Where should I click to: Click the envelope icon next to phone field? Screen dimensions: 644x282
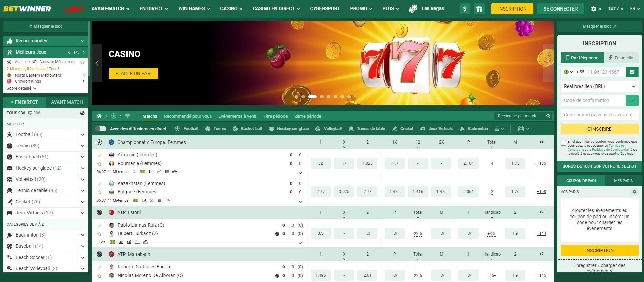[632, 72]
